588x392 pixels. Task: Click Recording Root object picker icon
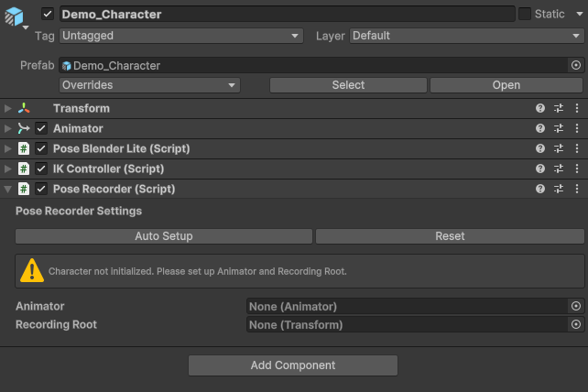[x=576, y=325]
